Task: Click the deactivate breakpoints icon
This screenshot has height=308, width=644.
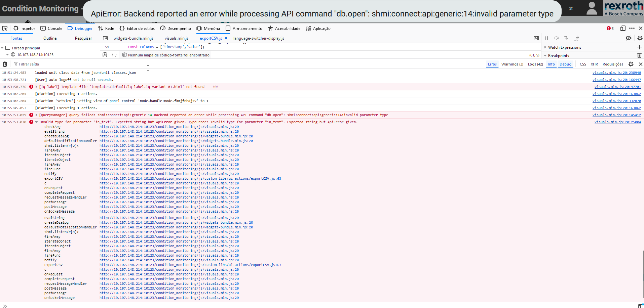Action: coord(629,38)
